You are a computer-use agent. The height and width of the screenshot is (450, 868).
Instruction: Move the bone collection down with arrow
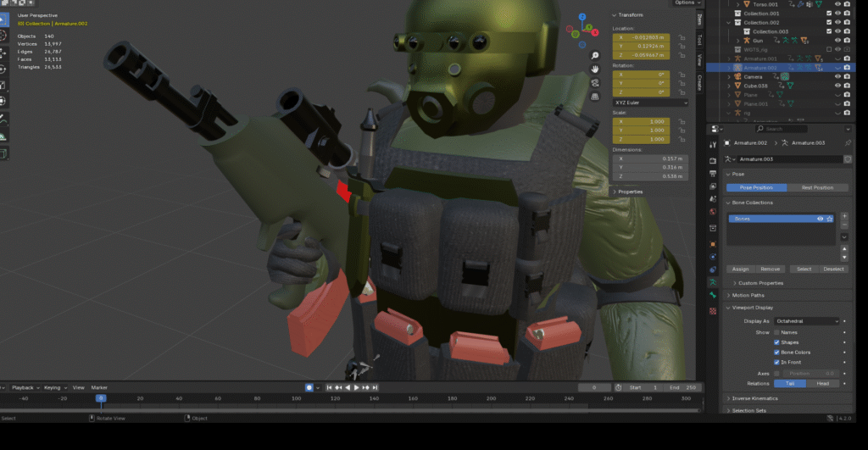(844, 258)
